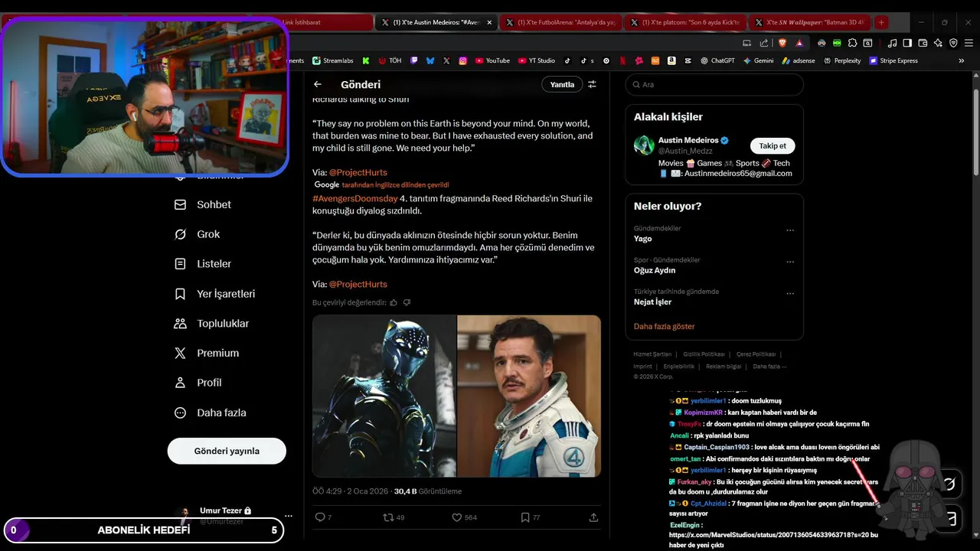This screenshot has height=551, width=980.
Task: Click the Ara search field
Action: click(x=714, y=84)
